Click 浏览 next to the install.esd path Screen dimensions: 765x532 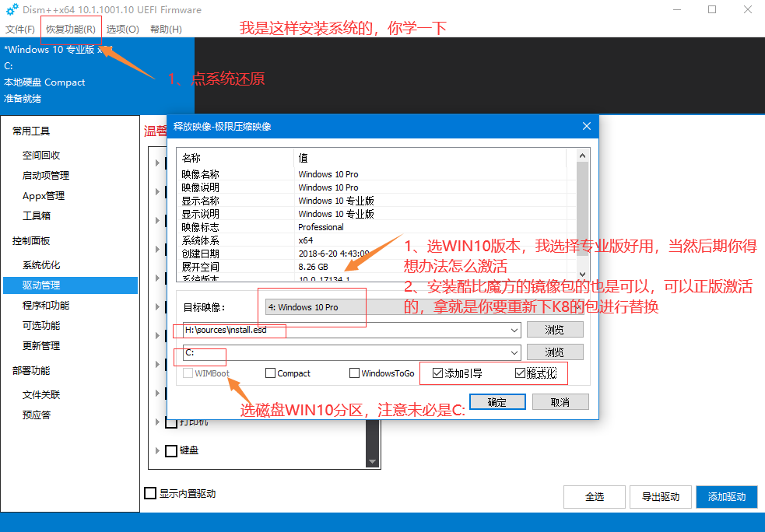[554, 331]
